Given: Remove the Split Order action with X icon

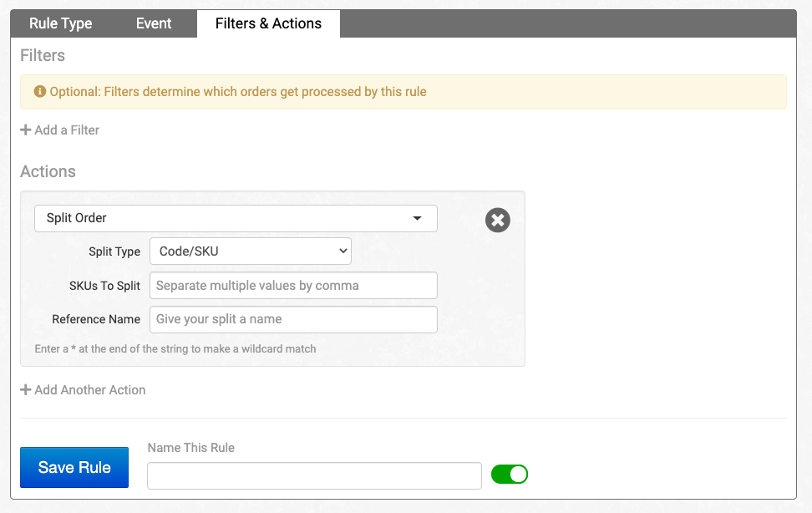Looking at the screenshot, I should pos(497,220).
